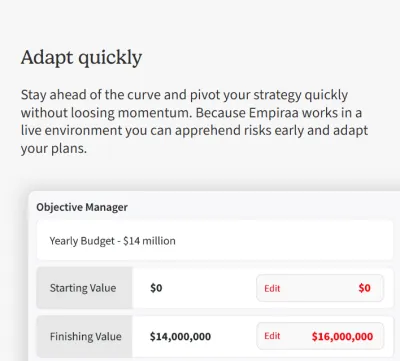Click the black $0 starting value

pyautogui.click(x=156, y=288)
